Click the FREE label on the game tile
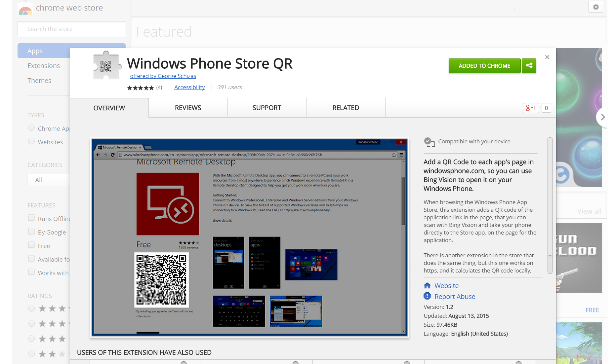This screenshot has height=364, width=615. pyautogui.click(x=592, y=310)
